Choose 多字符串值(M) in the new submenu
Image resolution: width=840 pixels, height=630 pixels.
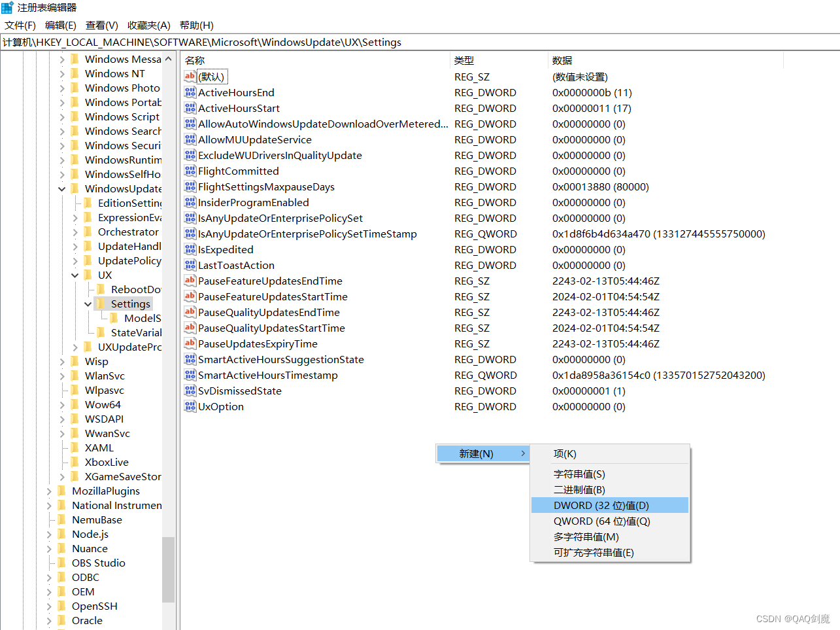point(610,536)
